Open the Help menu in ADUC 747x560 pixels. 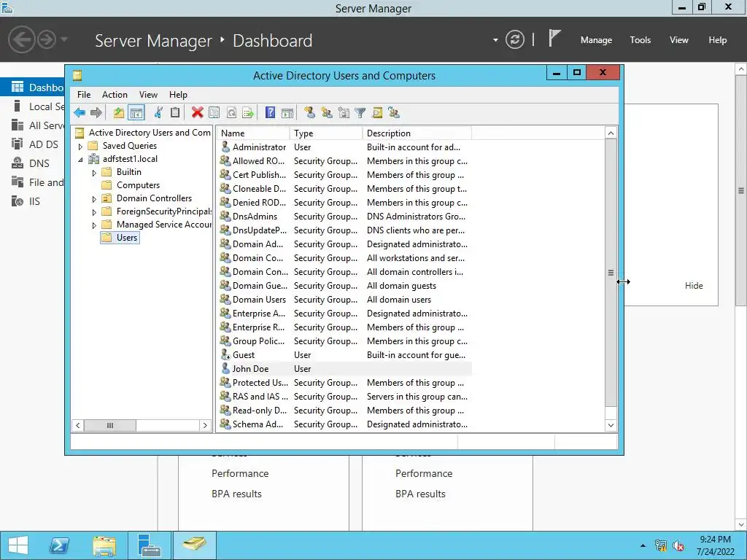click(x=178, y=95)
